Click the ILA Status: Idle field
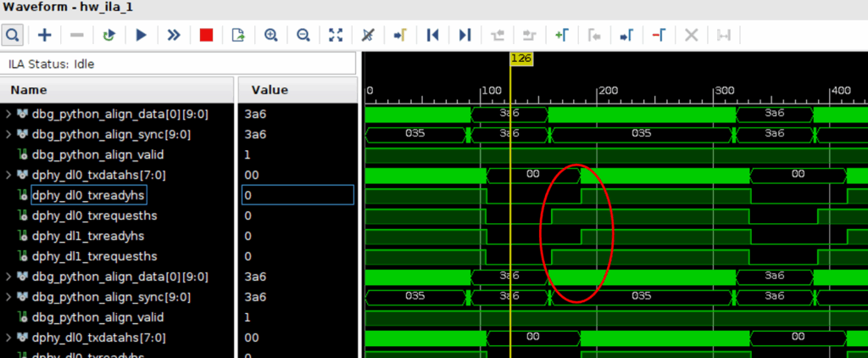 pos(178,64)
